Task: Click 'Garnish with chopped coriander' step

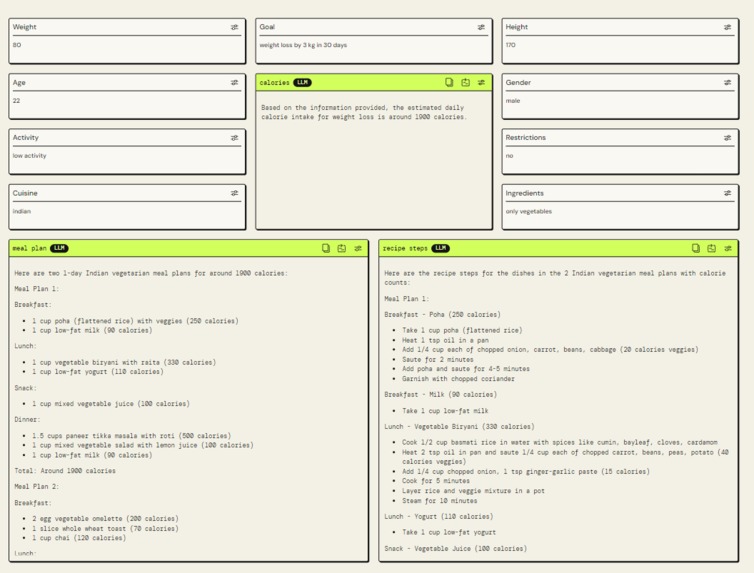Action: [458, 379]
